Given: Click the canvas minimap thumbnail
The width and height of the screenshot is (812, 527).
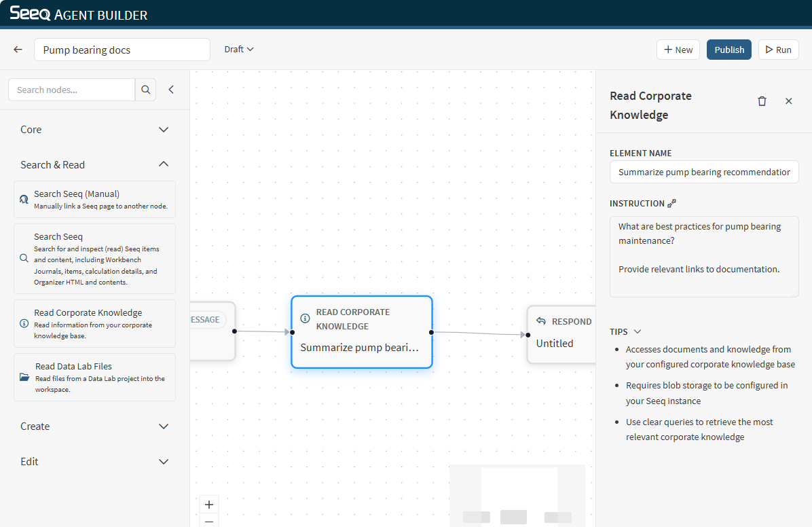Looking at the screenshot, I should coord(517,496).
